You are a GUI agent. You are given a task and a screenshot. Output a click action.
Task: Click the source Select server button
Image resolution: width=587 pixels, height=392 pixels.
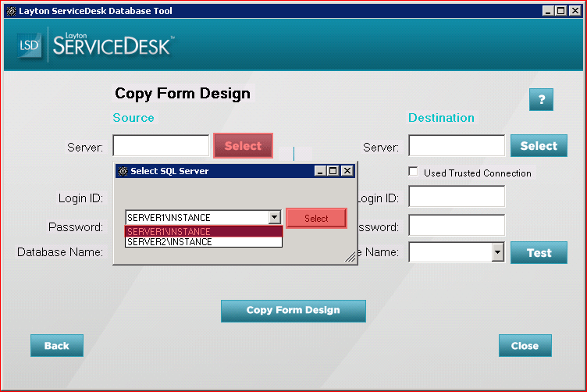pos(243,146)
